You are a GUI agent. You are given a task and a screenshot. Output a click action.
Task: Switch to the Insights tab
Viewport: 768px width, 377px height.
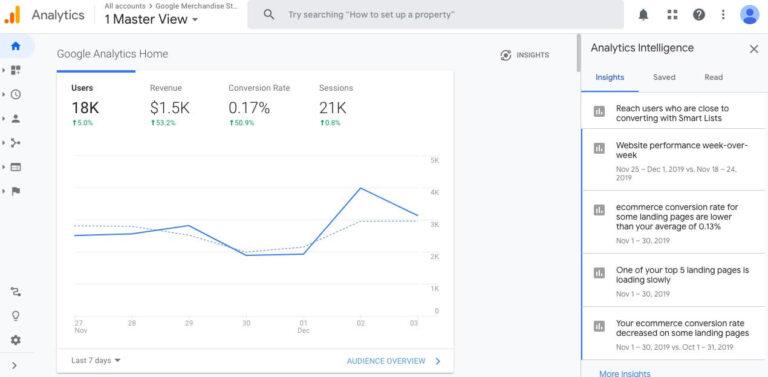[x=609, y=77]
